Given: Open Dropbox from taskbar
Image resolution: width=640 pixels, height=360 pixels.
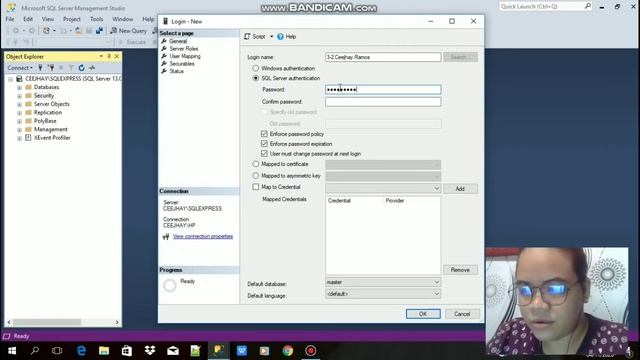Looking at the screenshot, I should pyautogui.click(x=150, y=351).
